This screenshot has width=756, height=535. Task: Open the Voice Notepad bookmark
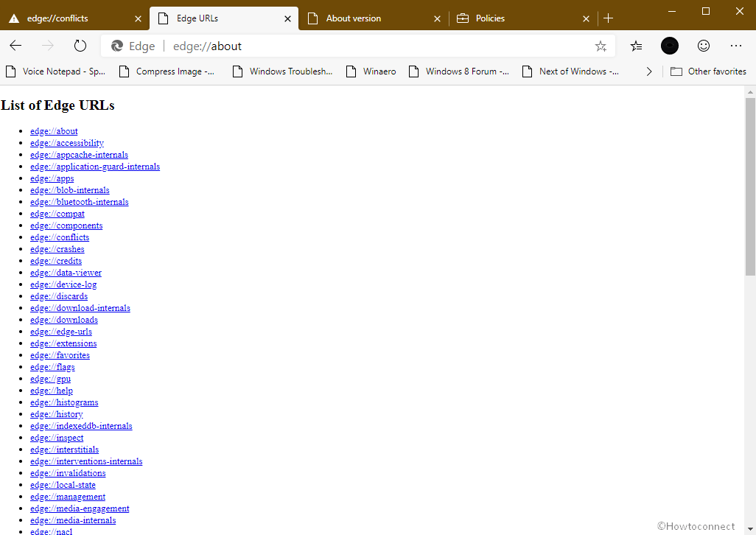pos(55,71)
